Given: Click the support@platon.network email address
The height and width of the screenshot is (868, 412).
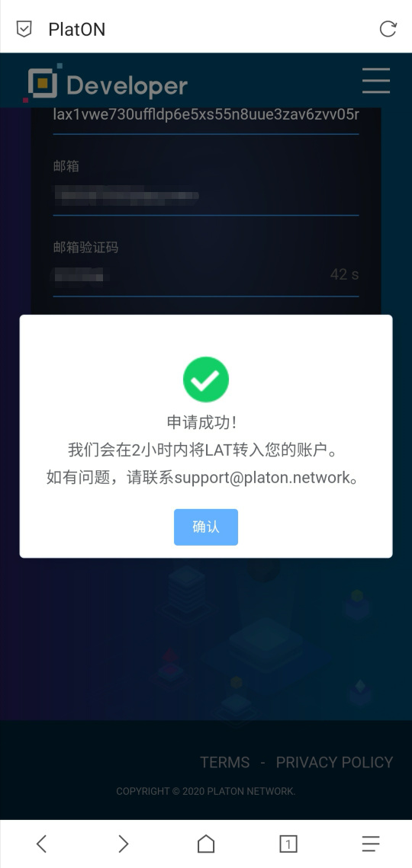Looking at the screenshot, I should coord(262,477).
